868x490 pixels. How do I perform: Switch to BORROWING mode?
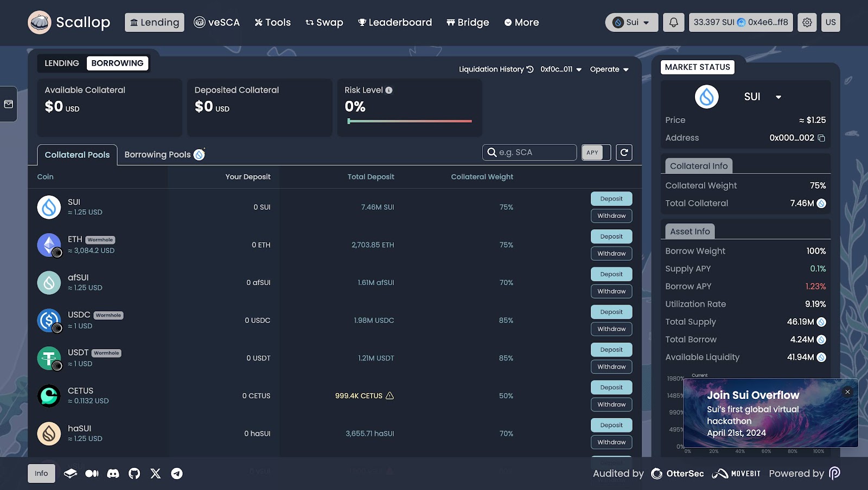click(117, 63)
